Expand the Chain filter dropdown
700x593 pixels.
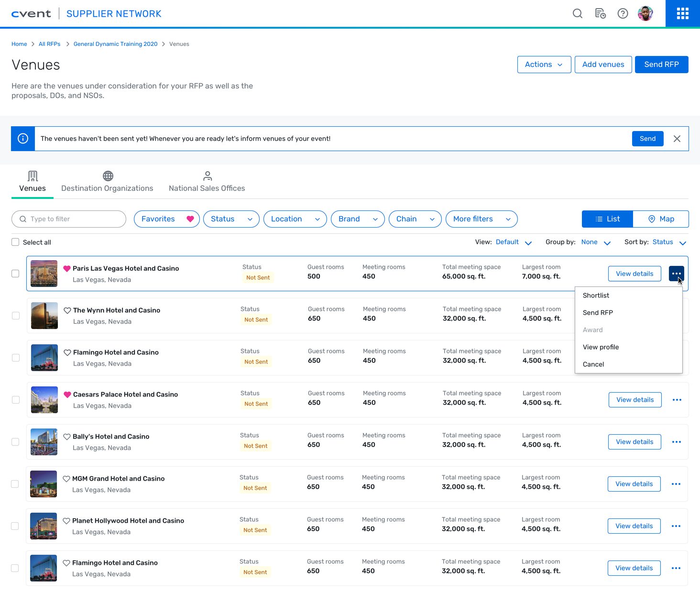(415, 219)
